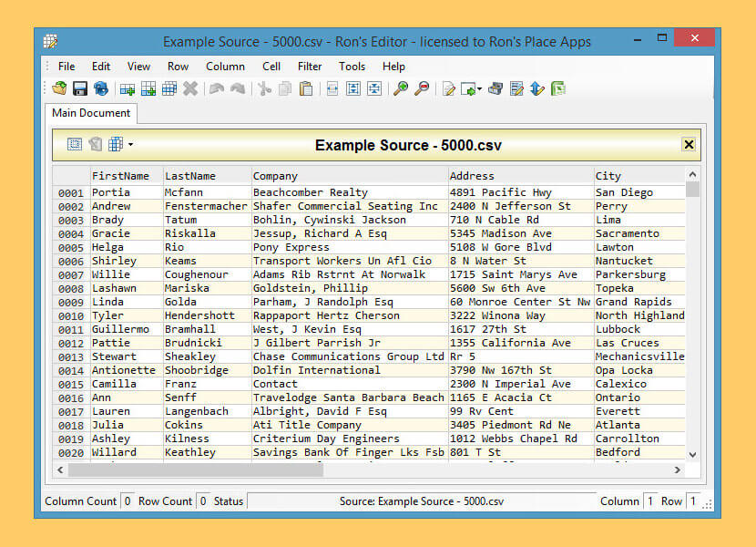The height and width of the screenshot is (547, 756).
Task: Click the Address column header
Action: [521, 176]
